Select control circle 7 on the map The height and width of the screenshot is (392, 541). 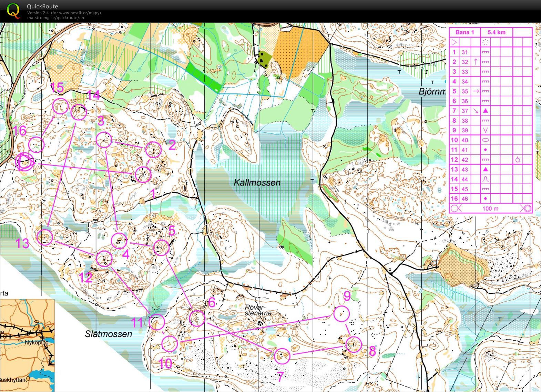click(282, 356)
